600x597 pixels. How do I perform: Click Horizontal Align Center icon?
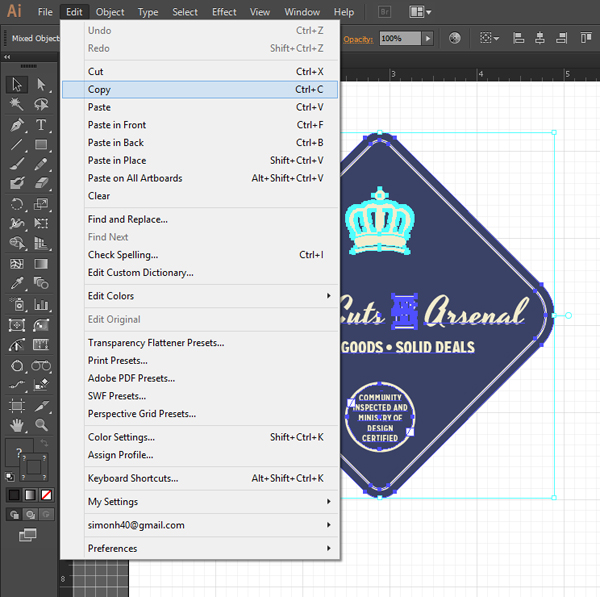pyautogui.click(x=540, y=38)
